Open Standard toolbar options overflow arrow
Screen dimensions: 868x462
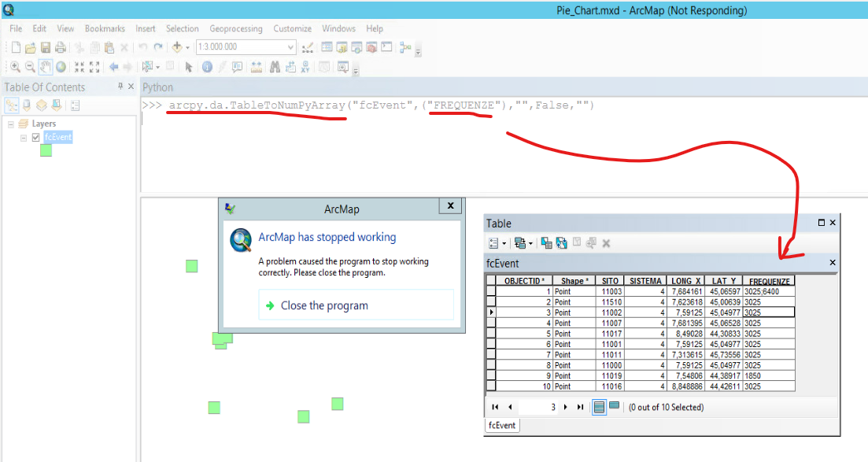coord(418,52)
